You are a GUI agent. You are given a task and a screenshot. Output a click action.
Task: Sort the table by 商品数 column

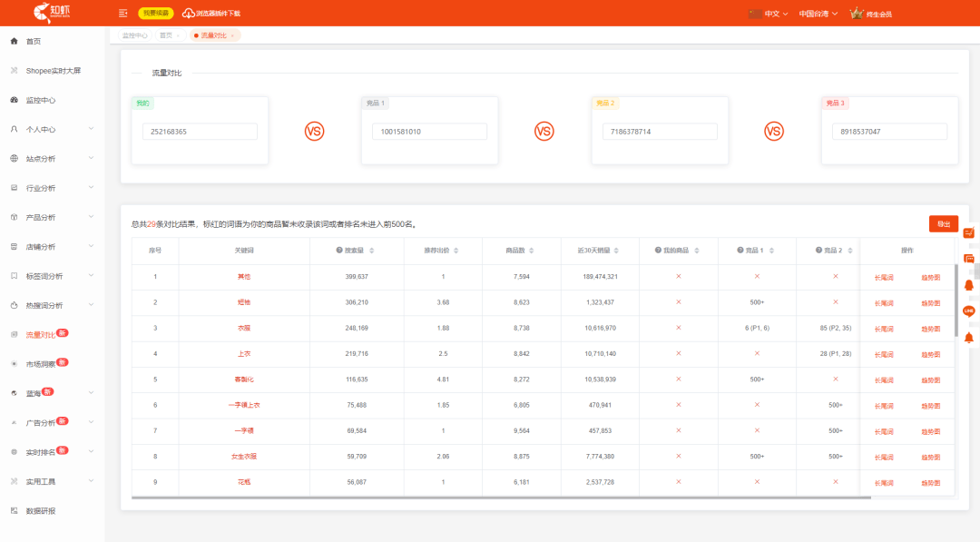pyautogui.click(x=531, y=251)
